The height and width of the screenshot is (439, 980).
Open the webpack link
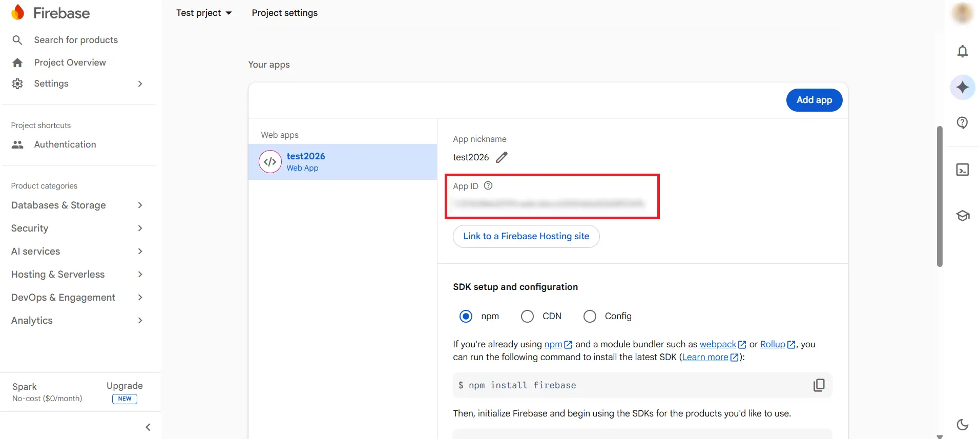click(x=723, y=344)
